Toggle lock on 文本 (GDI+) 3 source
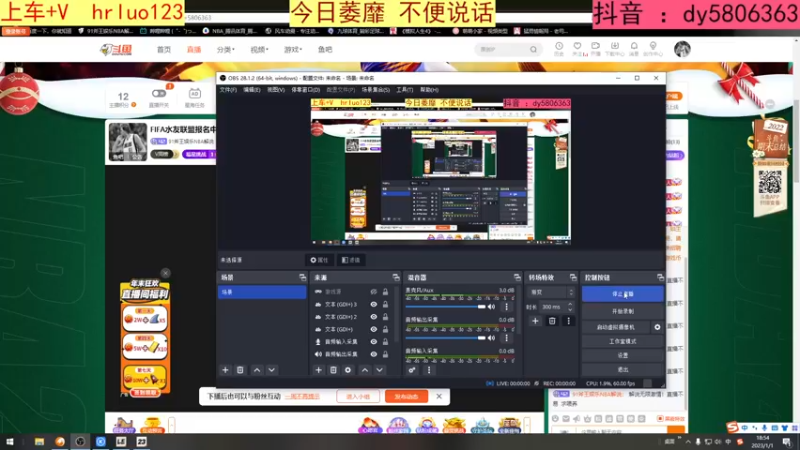This screenshot has height=450, width=800. click(x=385, y=304)
